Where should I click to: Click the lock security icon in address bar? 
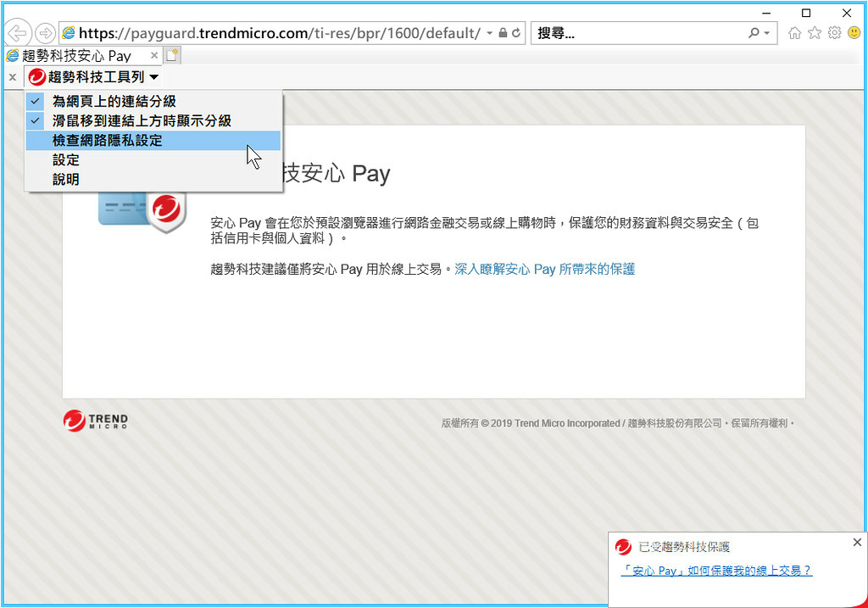tap(503, 33)
